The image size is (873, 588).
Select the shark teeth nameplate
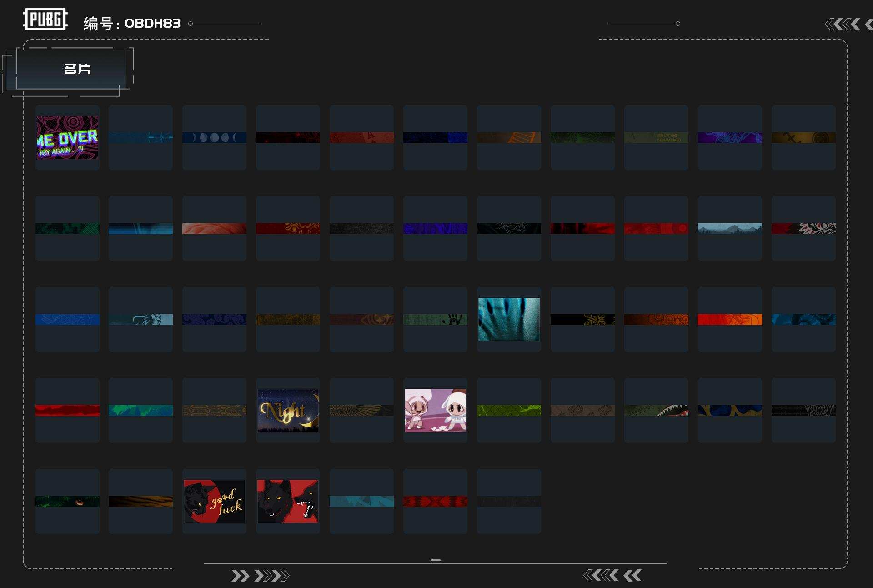pos(656,410)
